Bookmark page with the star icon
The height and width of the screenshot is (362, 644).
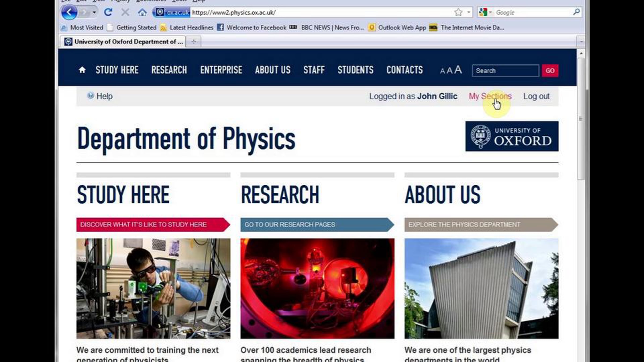click(x=458, y=12)
